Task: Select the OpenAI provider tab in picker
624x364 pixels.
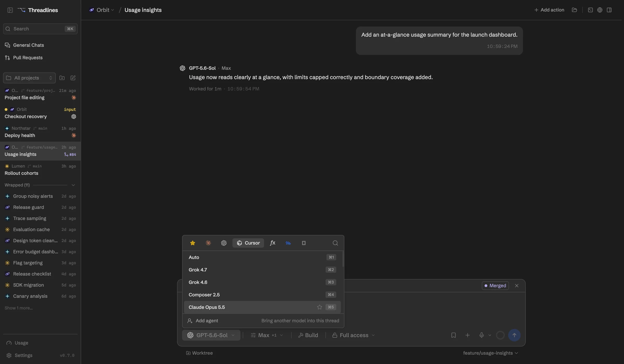Action: (x=224, y=243)
